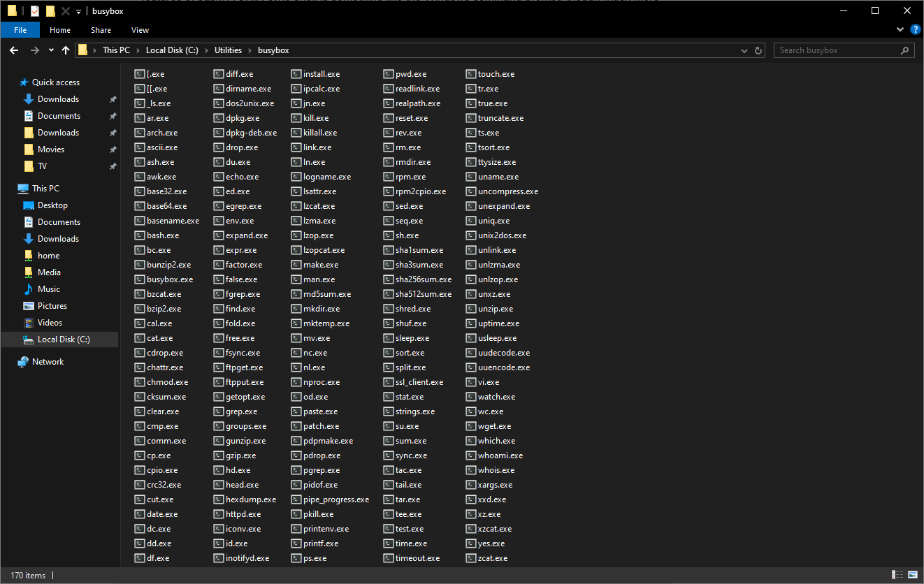924x584 pixels.
Task: Select the wget.exe file icon
Action: pos(471,426)
